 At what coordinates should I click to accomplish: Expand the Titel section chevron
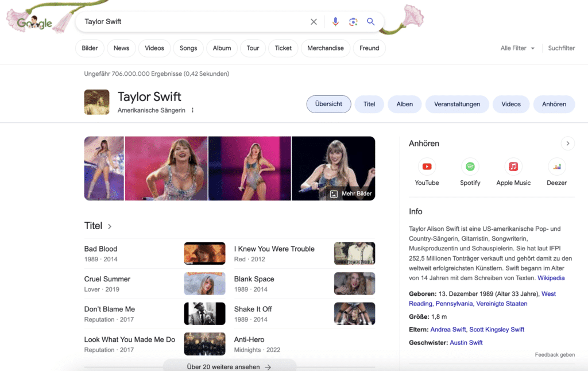pyautogui.click(x=110, y=226)
